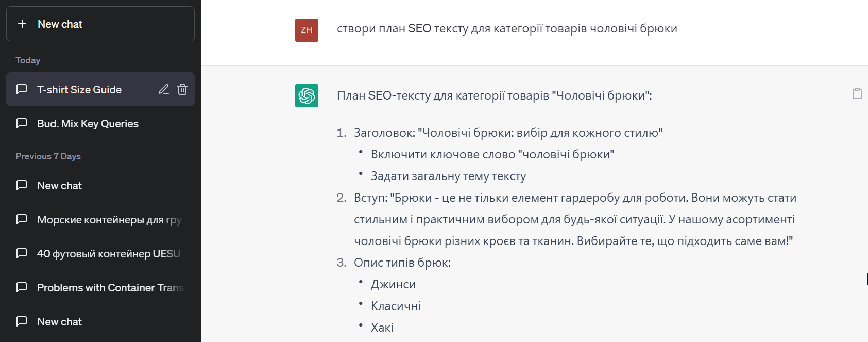Click the Today section label in sidebar
Viewport: 868px width, 342px height.
pyautogui.click(x=28, y=60)
